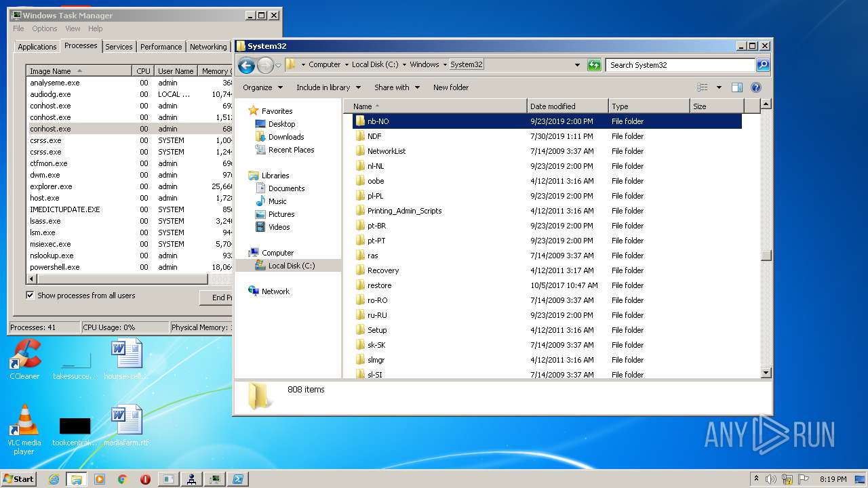Open Task Manager Options menu
The width and height of the screenshot is (868, 488).
45,28
